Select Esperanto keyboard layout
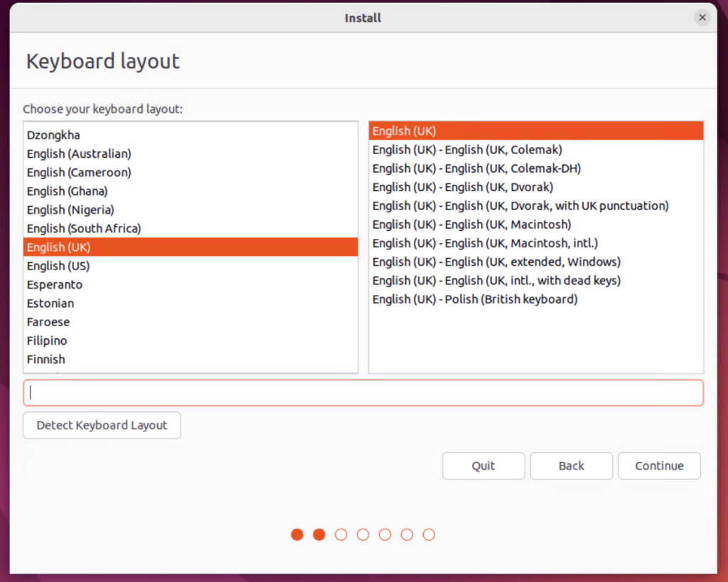This screenshot has width=728, height=582. tap(191, 284)
